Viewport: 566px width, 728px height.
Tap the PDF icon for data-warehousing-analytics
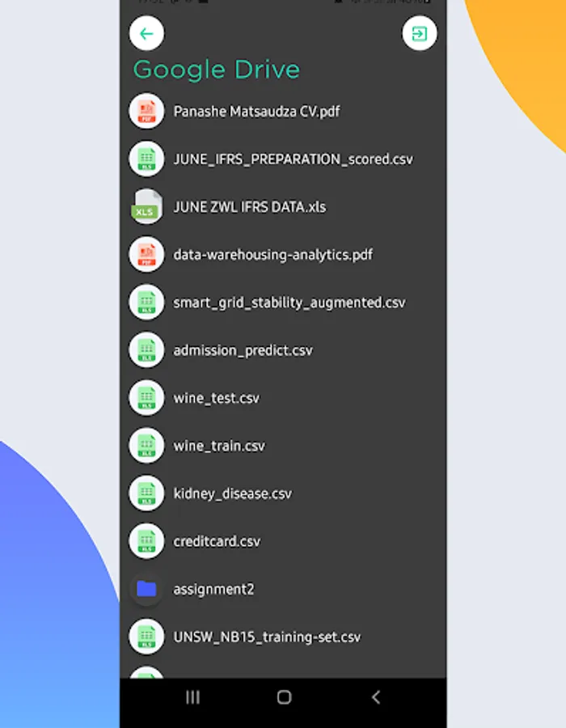[x=146, y=255]
